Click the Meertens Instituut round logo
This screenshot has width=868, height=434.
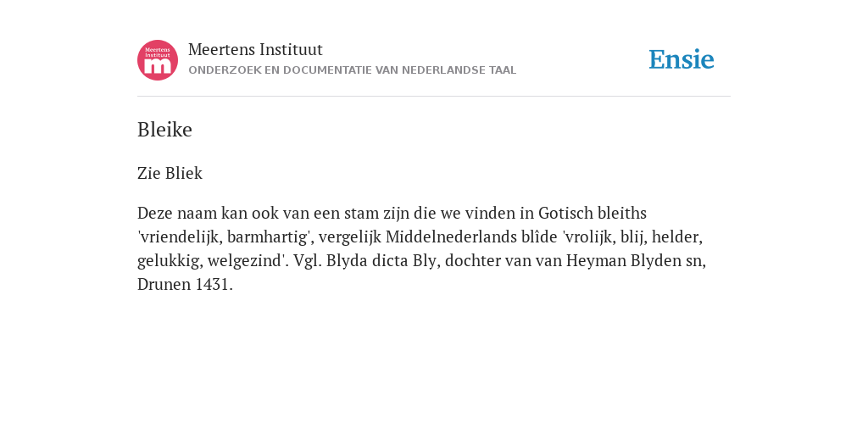[158, 60]
